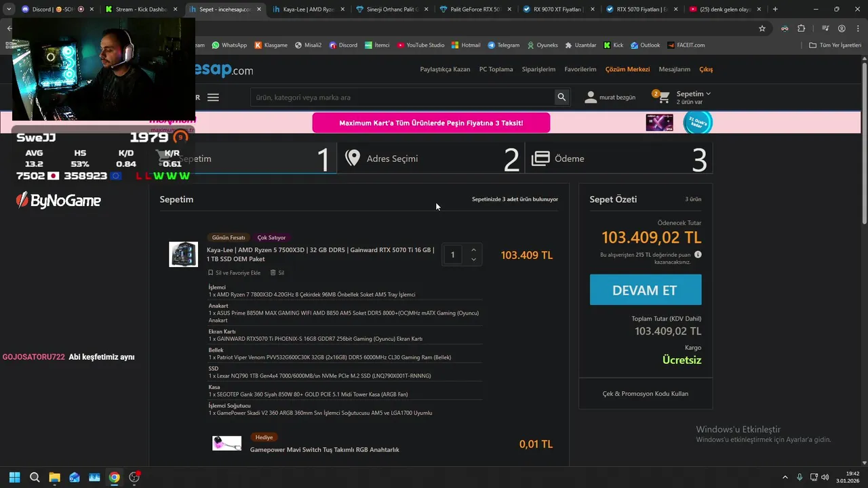Image resolution: width=868 pixels, height=488 pixels.
Task: Click the trash icon next to Sil
Action: point(273,272)
